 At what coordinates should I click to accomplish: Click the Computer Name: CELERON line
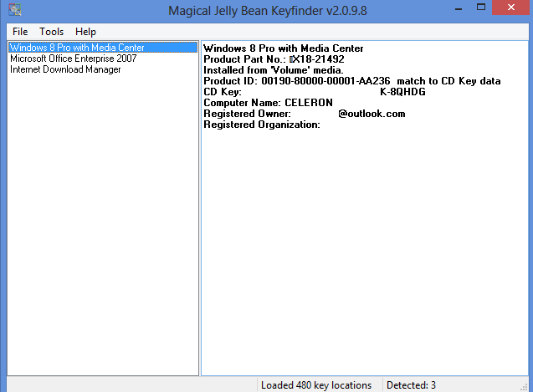pos(268,103)
